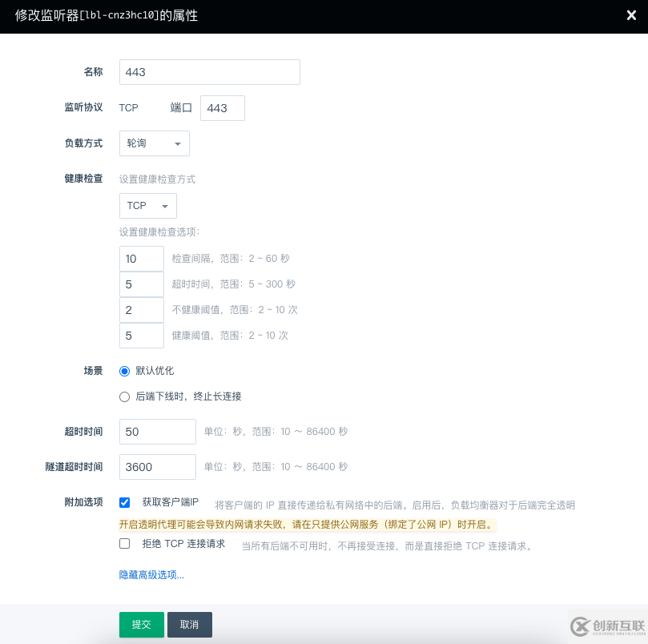Screen dimensions: 648x644
Task: Click the 超时时间 field with value 50
Action: coord(158,432)
